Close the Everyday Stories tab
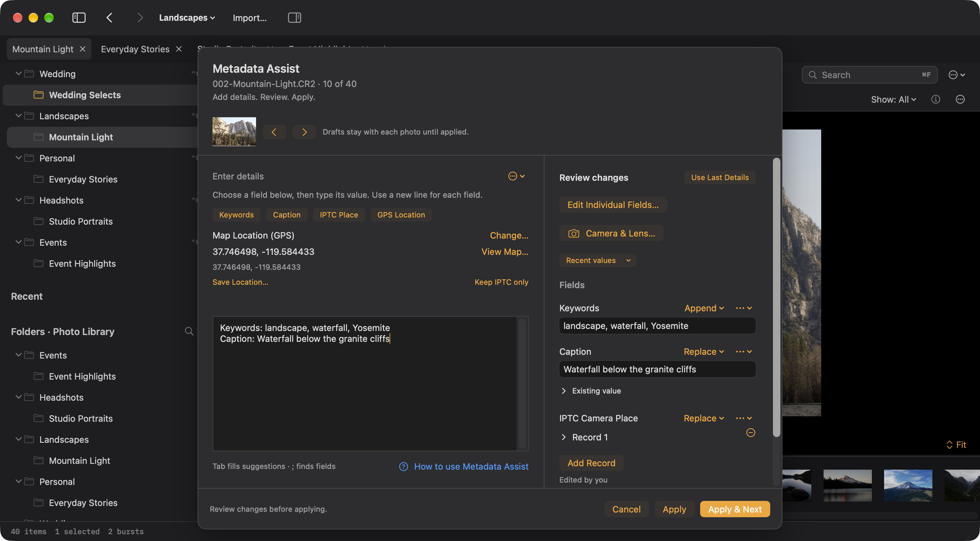 click(x=179, y=49)
